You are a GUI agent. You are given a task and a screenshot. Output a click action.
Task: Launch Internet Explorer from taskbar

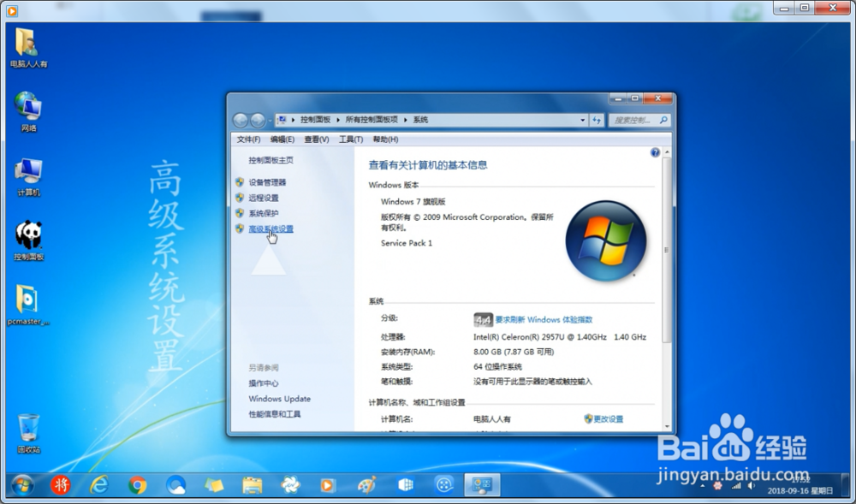[98, 484]
